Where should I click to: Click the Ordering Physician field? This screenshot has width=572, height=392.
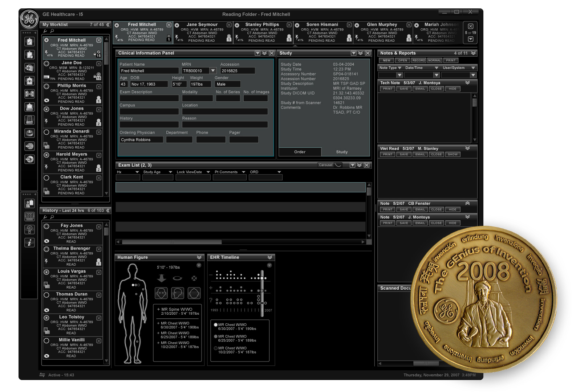[x=141, y=140]
